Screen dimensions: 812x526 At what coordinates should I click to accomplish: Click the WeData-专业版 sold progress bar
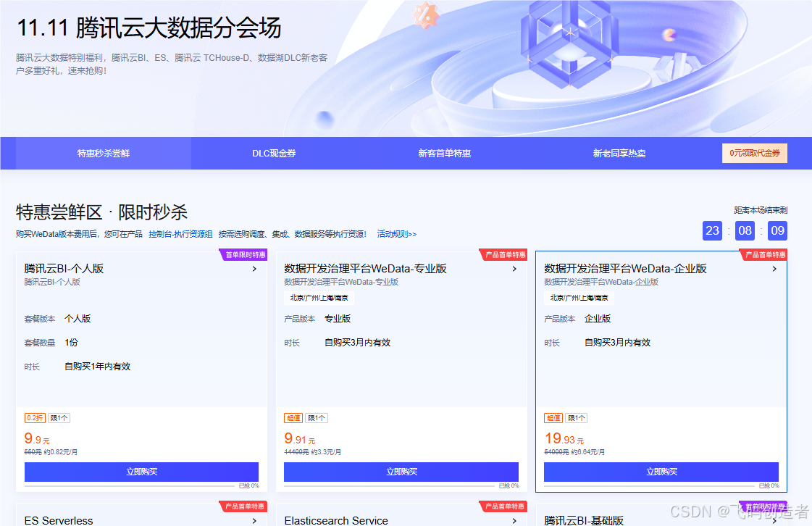pyautogui.click(x=390, y=486)
